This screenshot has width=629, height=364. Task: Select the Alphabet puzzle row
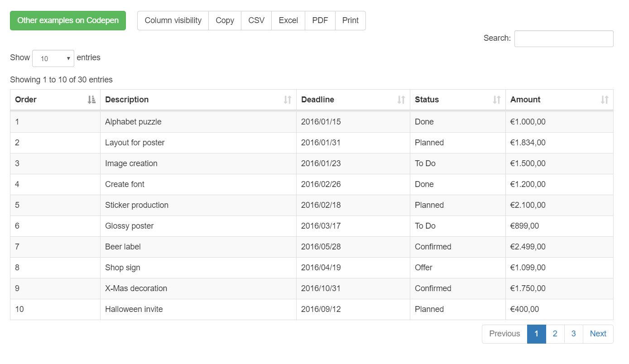(x=133, y=122)
